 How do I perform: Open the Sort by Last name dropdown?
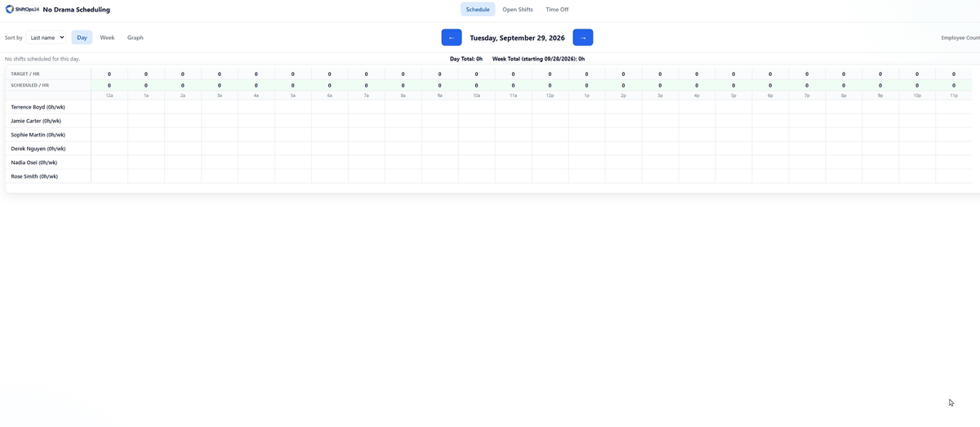pyautogui.click(x=46, y=38)
